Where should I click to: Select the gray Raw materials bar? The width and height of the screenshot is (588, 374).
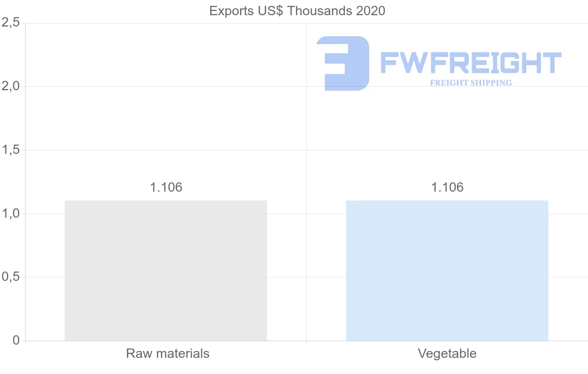[166, 271]
